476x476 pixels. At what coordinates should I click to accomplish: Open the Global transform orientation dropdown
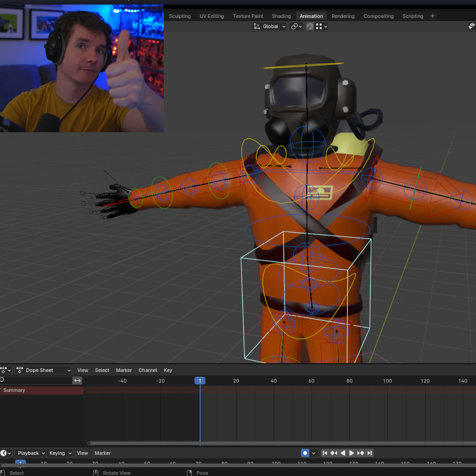pyautogui.click(x=270, y=26)
